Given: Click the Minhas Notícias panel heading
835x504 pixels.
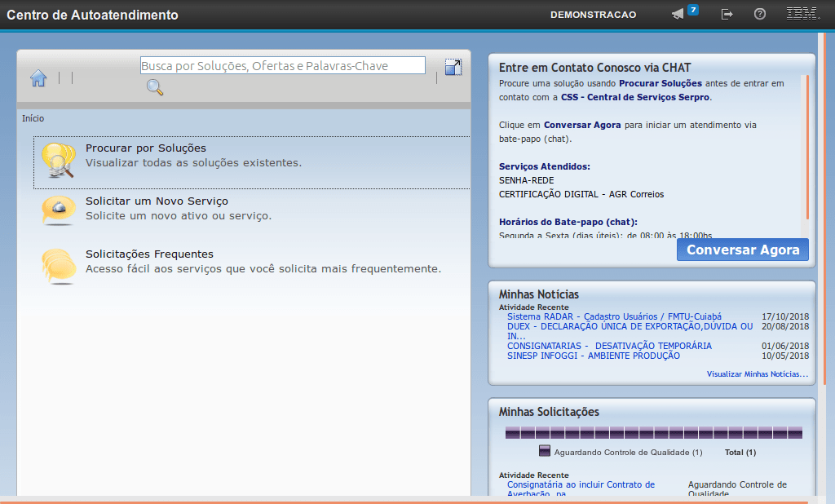Looking at the screenshot, I should pyautogui.click(x=538, y=294).
